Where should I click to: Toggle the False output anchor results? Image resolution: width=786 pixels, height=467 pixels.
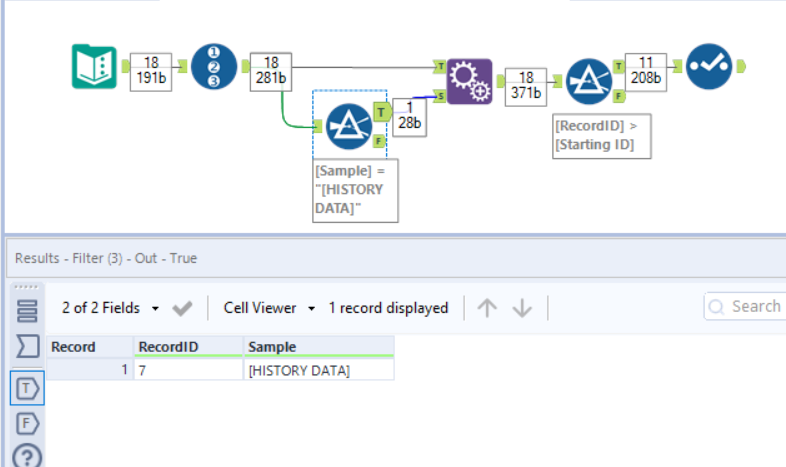[x=27, y=421]
